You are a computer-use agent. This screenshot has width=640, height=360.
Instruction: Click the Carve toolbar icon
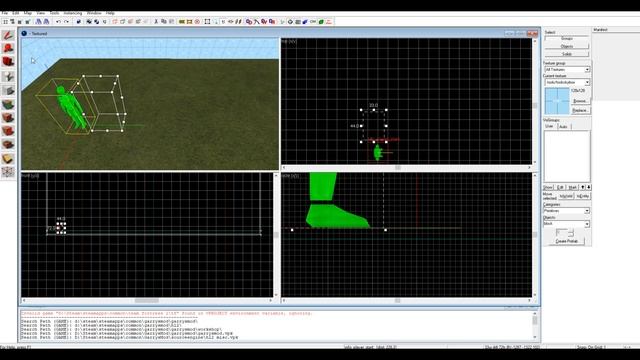pyautogui.click(x=78, y=22)
